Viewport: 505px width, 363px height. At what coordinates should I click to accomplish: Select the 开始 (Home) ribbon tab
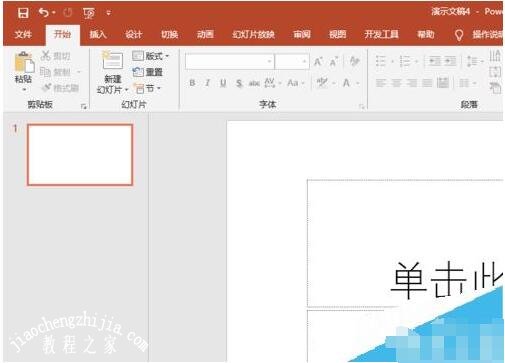pyautogui.click(x=63, y=34)
